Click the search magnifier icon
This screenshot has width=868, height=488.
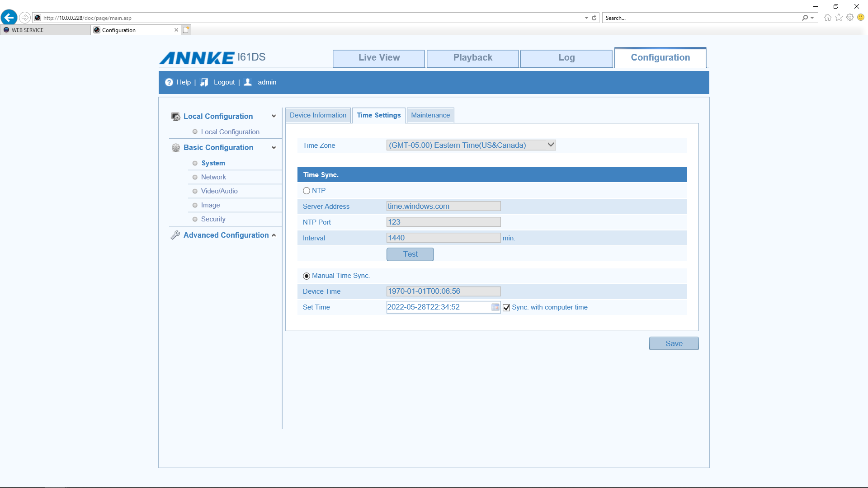click(x=805, y=18)
